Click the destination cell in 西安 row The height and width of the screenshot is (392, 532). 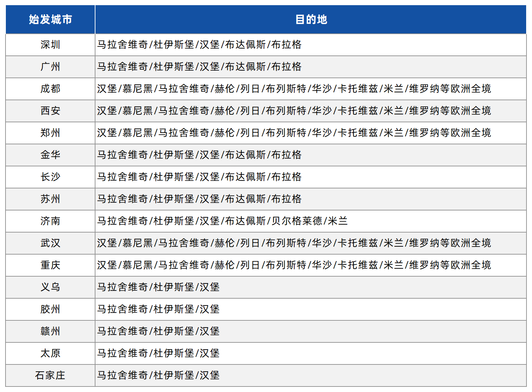click(x=311, y=111)
